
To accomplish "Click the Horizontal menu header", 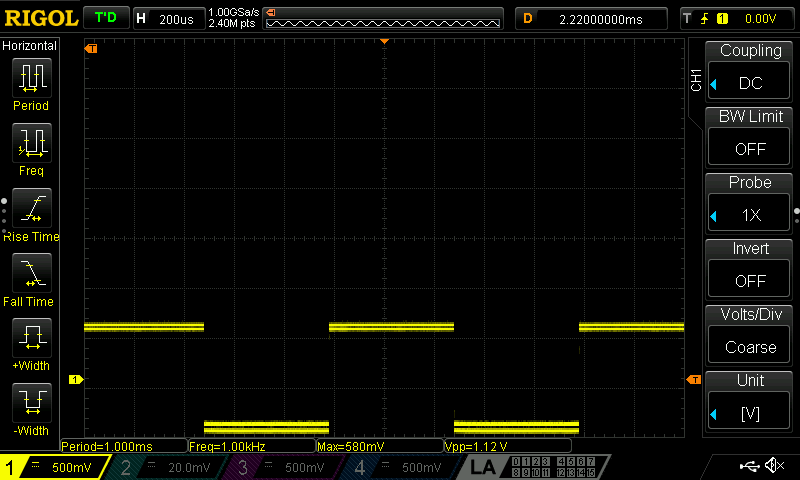I will pos(29,45).
